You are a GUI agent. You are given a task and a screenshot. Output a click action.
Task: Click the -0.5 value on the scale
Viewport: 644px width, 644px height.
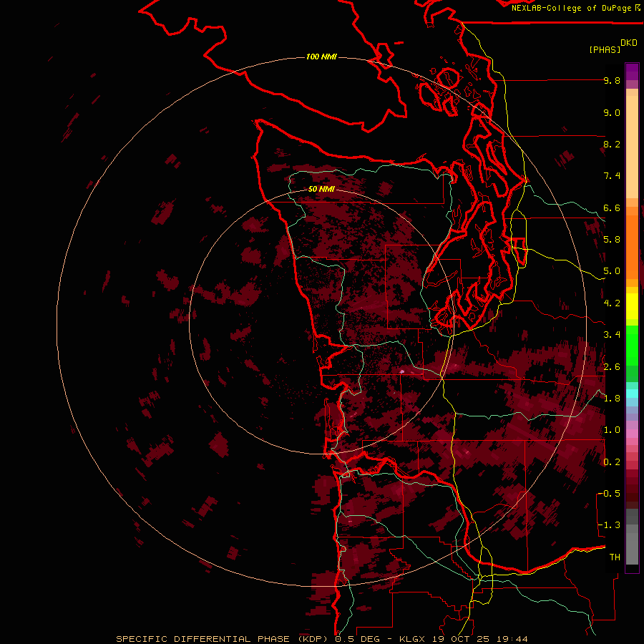(x=609, y=493)
